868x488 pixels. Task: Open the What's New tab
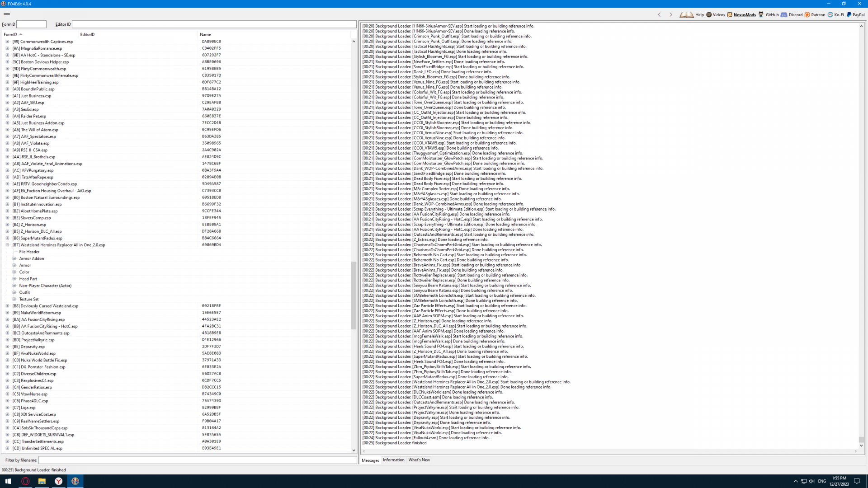419,460
